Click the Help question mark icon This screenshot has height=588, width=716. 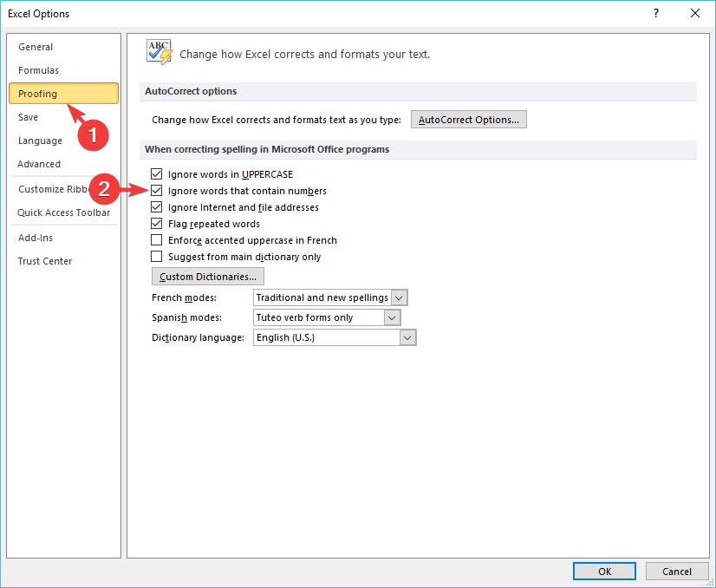pos(656,13)
